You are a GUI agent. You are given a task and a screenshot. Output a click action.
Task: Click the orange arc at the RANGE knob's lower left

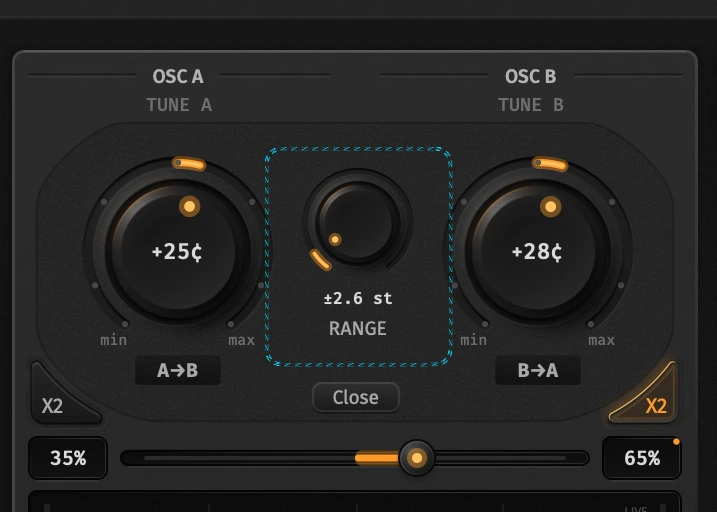click(x=320, y=260)
